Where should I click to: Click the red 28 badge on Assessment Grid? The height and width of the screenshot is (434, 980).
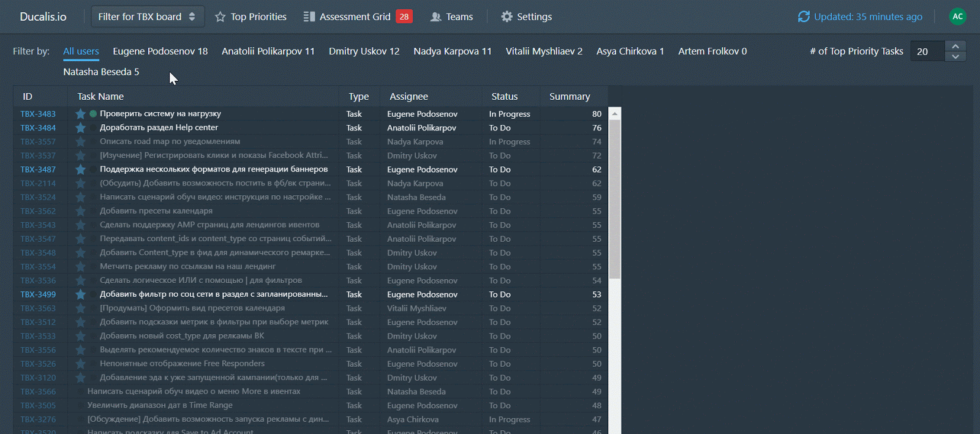click(404, 17)
